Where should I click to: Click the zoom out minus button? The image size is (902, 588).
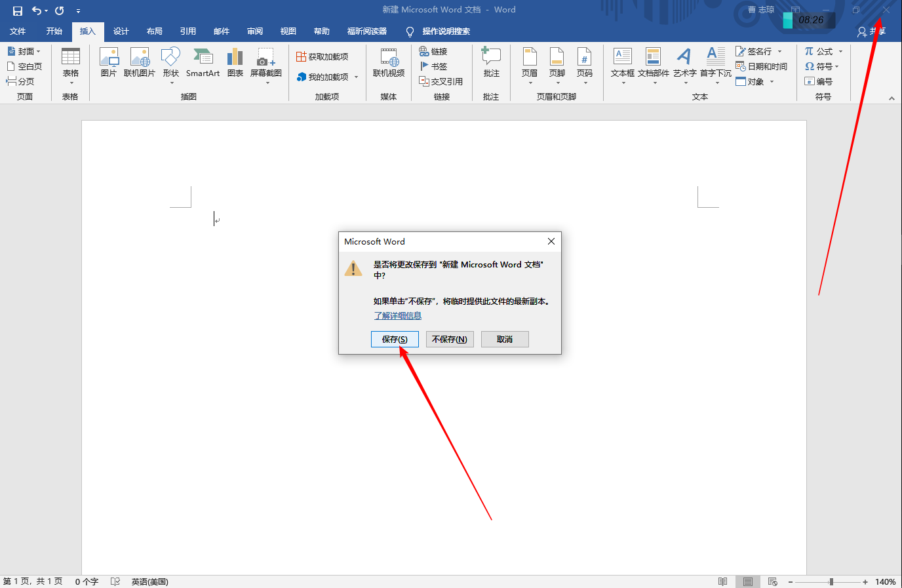coord(791,581)
